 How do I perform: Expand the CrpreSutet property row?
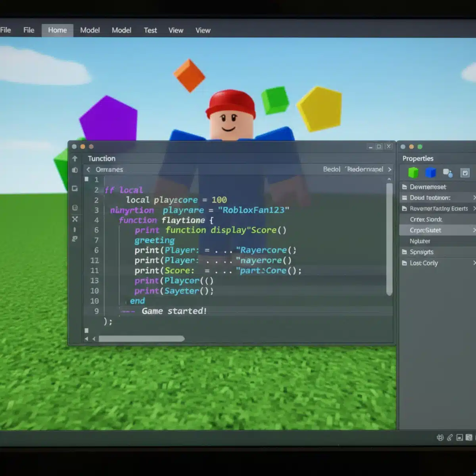474,230
